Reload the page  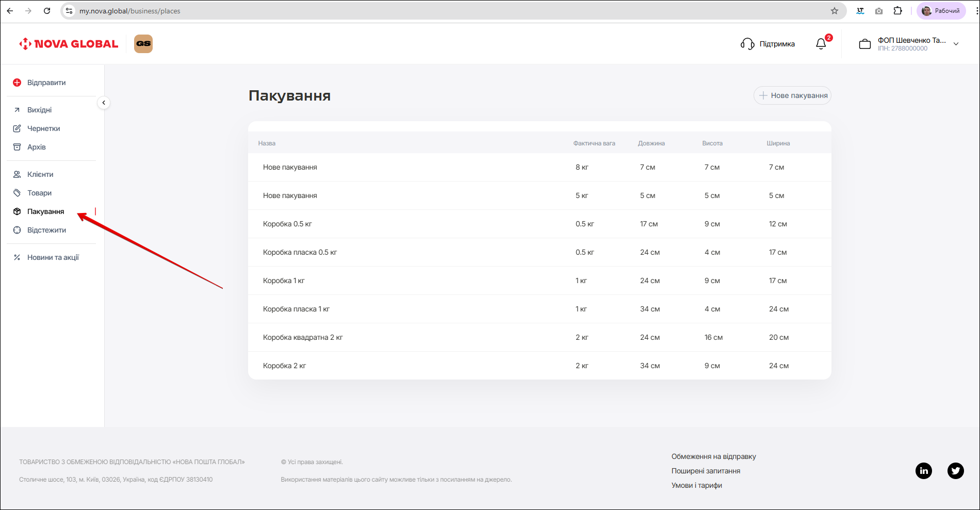[47, 11]
